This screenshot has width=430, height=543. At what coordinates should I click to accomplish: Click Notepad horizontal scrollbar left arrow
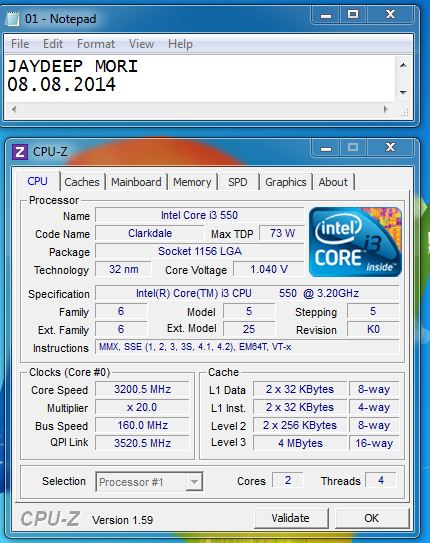tap(14, 109)
